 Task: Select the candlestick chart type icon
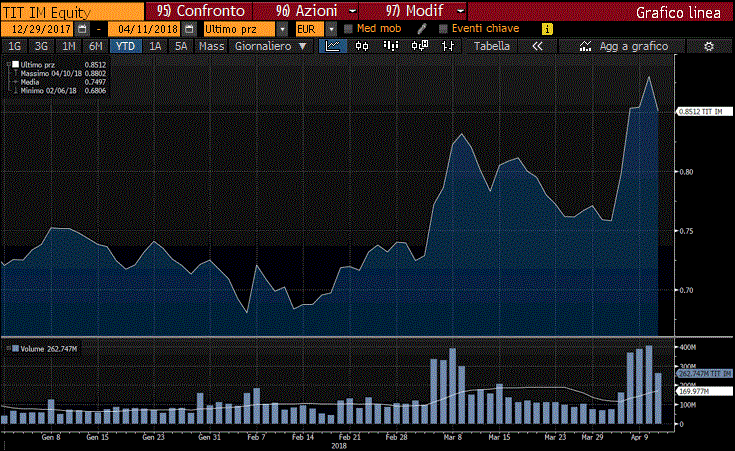[362, 46]
